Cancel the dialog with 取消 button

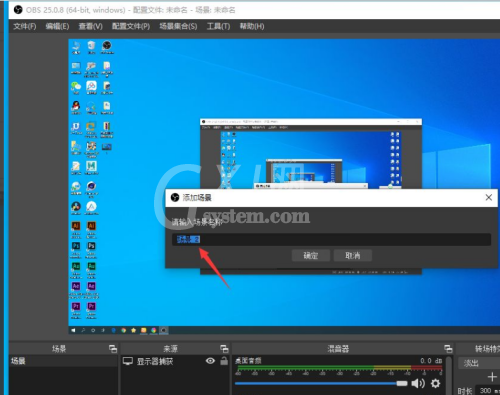point(353,256)
